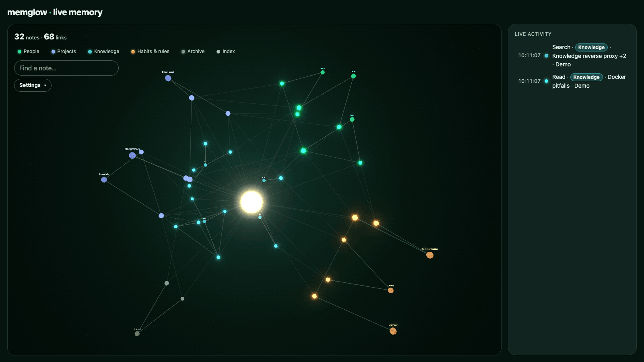Viewport: 644px width, 362px height.
Task: Select the Side projects node
Action: tap(132, 155)
